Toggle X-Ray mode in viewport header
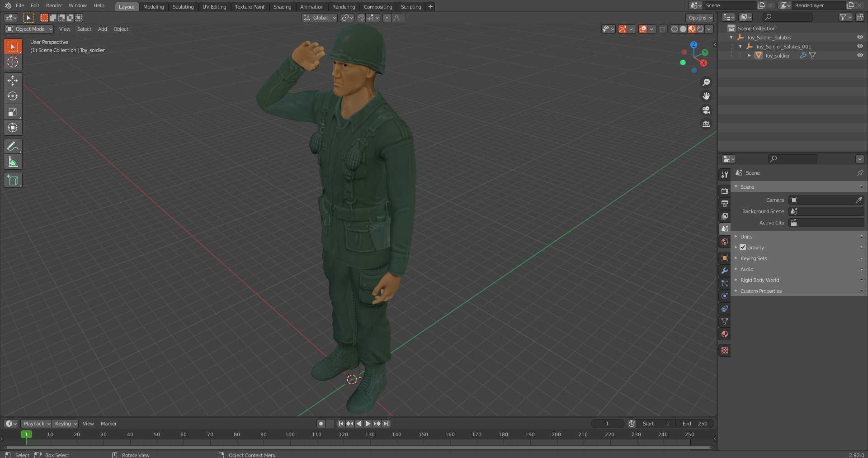Image resolution: width=868 pixels, height=458 pixels. 663,29
